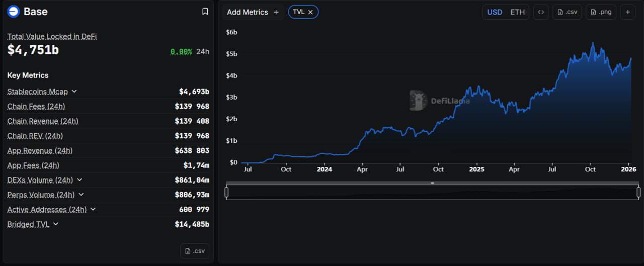
Task: Expand the Active Addresses (24h) row
Action: pos(93,209)
